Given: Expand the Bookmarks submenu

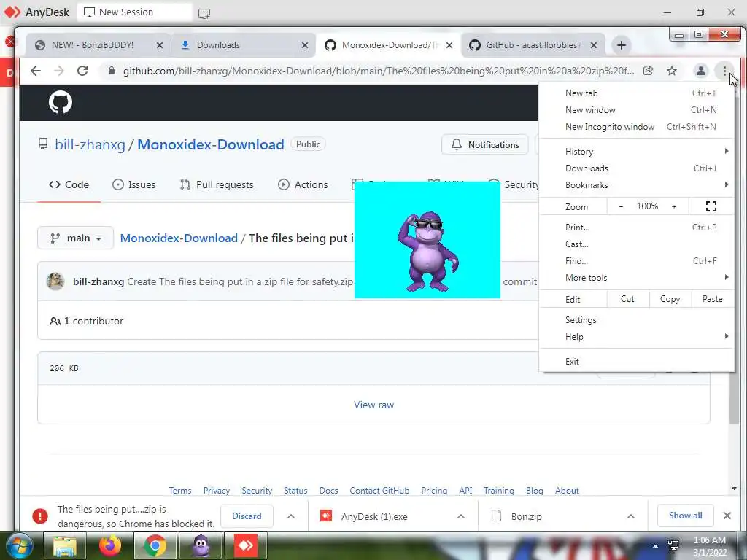Looking at the screenshot, I should [637, 184].
